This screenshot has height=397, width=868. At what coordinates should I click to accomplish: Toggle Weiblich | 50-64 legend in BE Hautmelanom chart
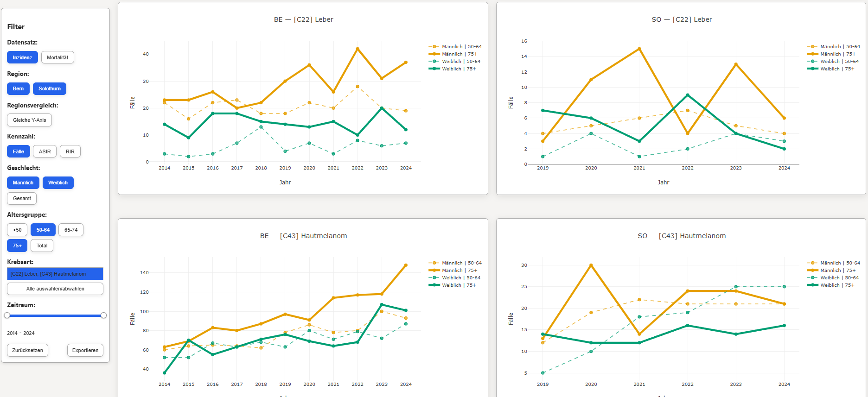tap(455, 278)
